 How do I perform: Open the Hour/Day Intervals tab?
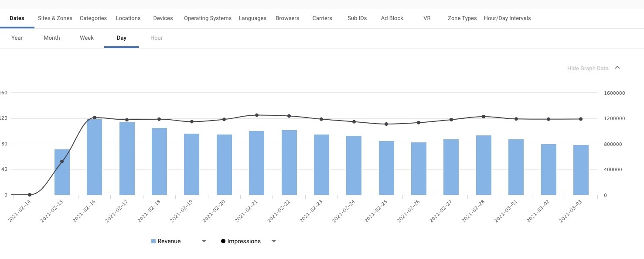507,18
